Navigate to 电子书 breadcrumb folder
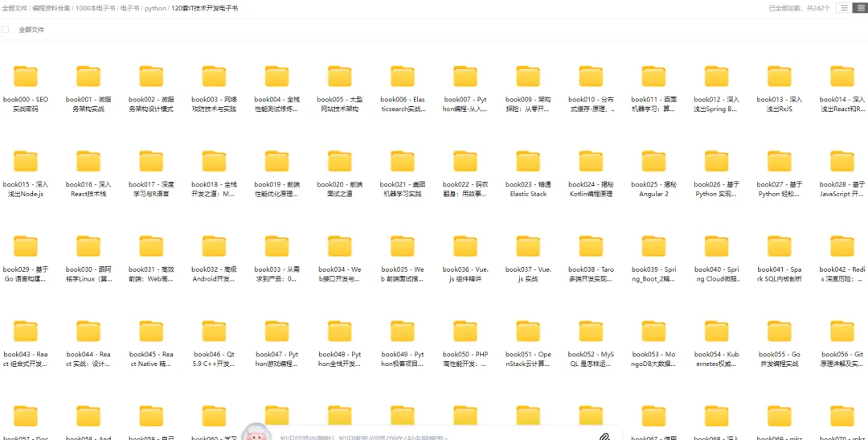Viewport: 868px width, 440px height. click(130, 8)
